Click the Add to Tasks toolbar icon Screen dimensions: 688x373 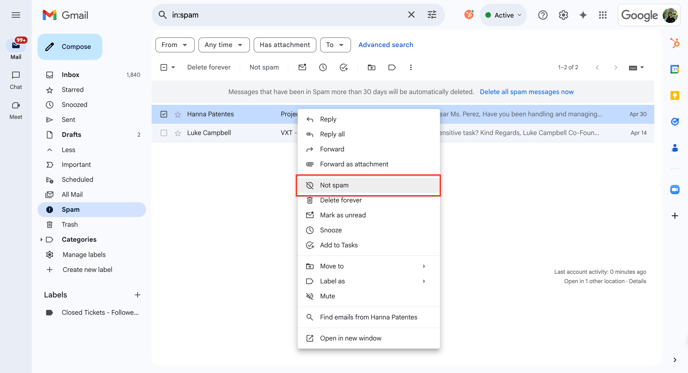click(344, 68)
